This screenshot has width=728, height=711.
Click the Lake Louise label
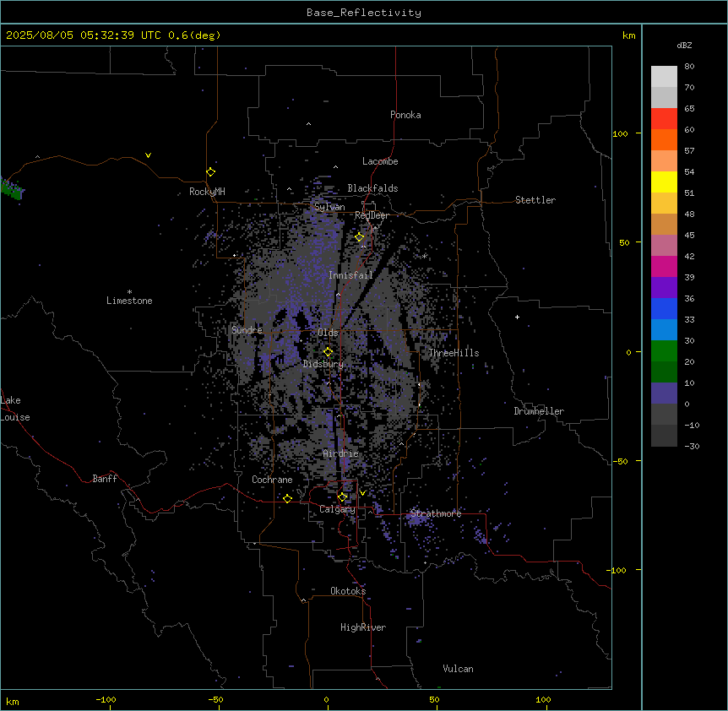(15, 409)
